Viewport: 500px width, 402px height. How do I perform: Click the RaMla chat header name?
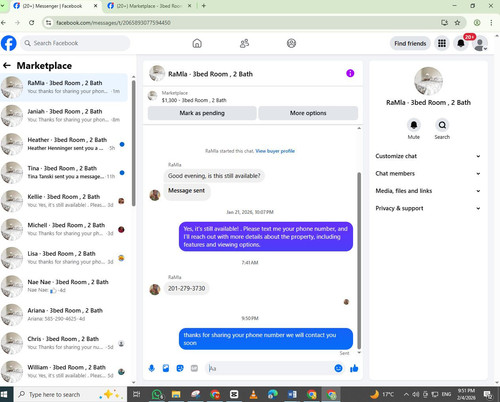click(210, 74)
